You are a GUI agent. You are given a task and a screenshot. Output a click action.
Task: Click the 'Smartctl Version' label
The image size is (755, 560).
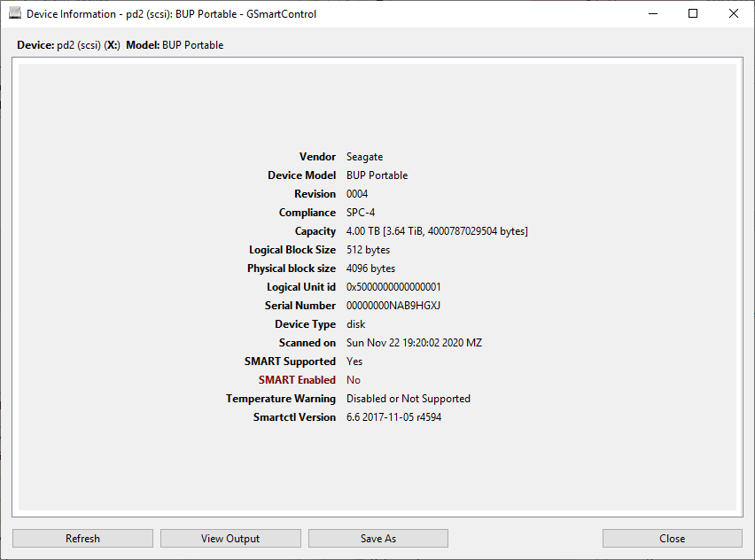294,417
